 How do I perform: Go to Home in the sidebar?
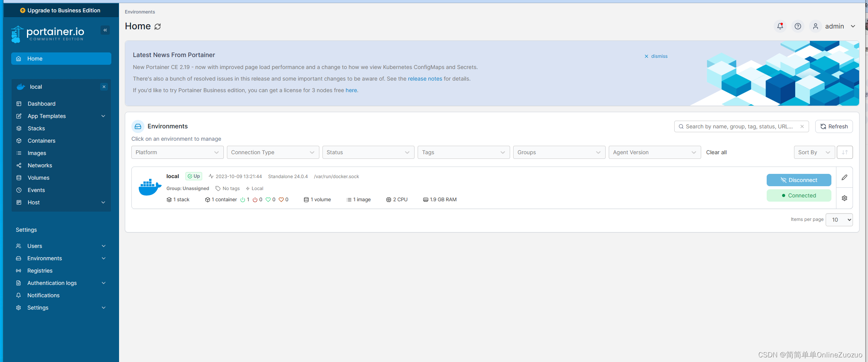tap(61, 59)
